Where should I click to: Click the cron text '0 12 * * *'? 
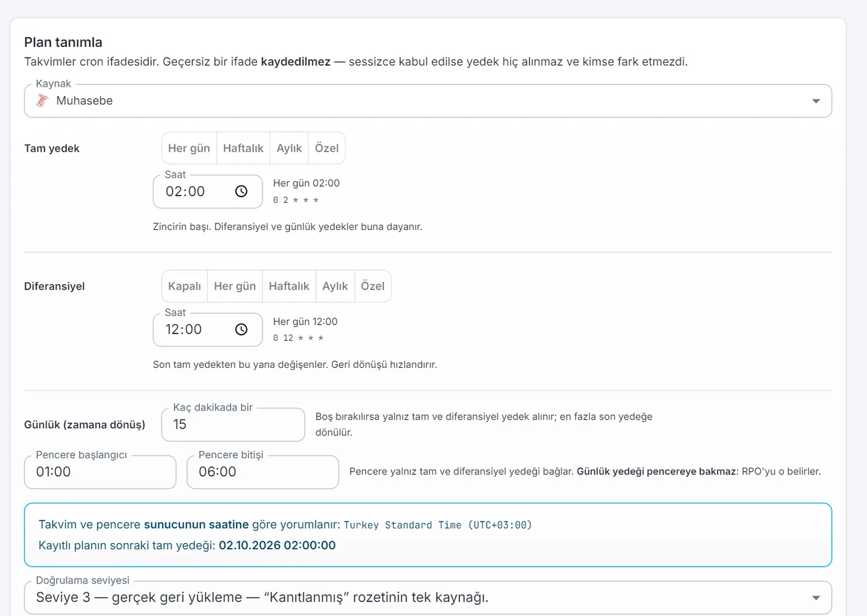298,338
